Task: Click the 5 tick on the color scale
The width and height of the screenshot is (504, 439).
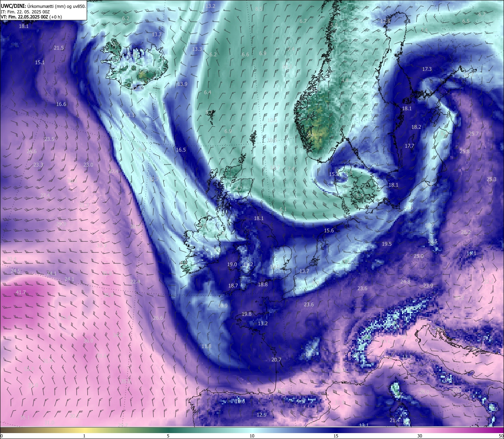Action: tap(168, 436)
